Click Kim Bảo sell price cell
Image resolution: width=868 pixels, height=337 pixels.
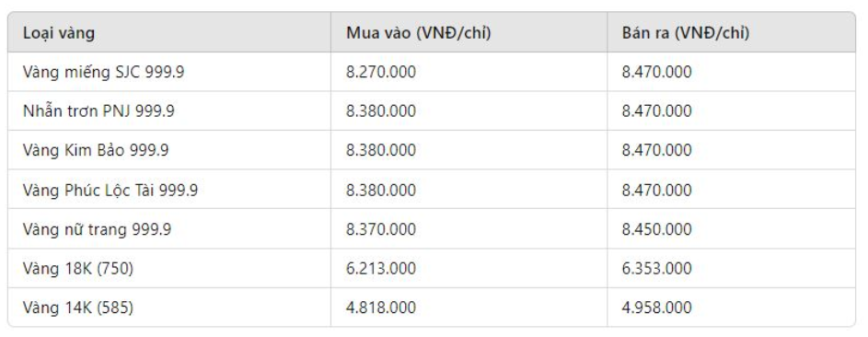click(x=731, y=150)
